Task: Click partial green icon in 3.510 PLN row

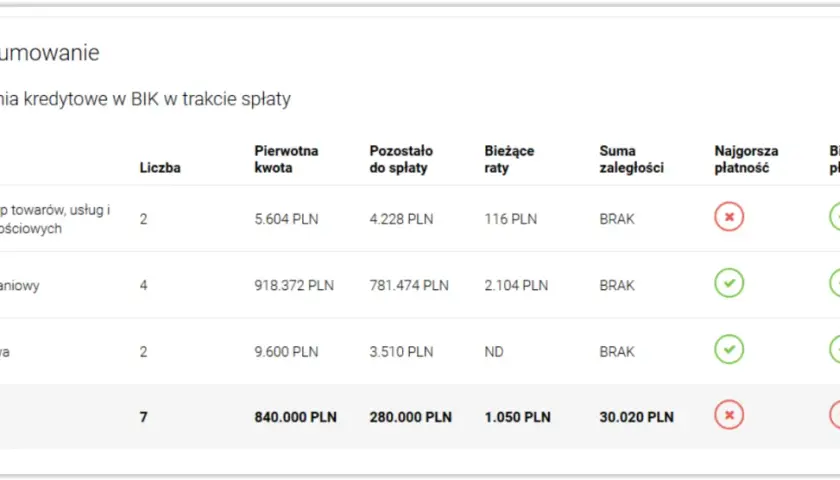Action: tap(835, 349)
